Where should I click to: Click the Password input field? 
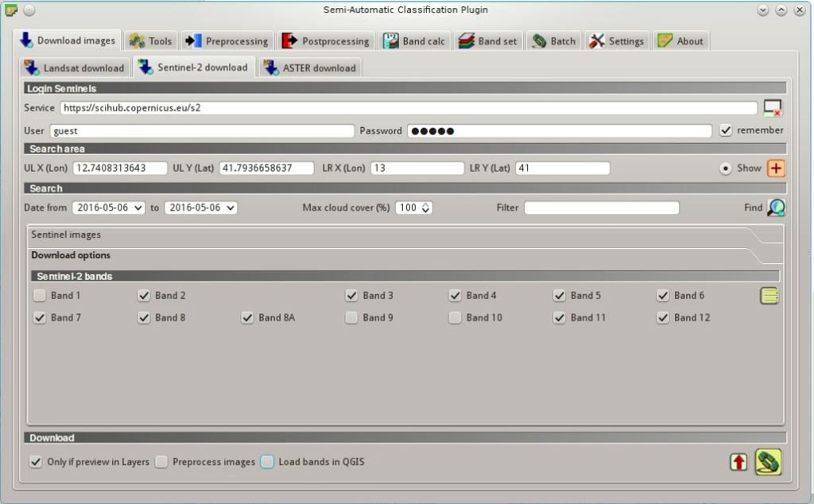tap(559, 131)
